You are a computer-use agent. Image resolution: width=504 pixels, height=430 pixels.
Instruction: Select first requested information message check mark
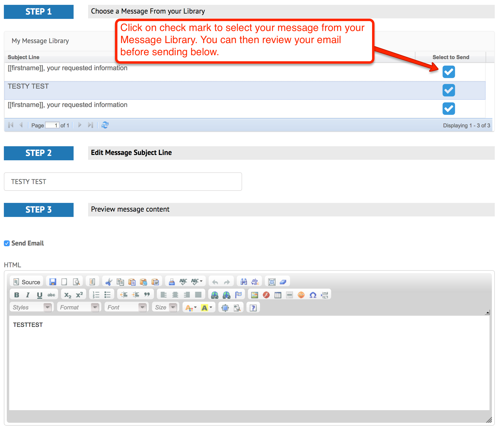coord(449,72)
